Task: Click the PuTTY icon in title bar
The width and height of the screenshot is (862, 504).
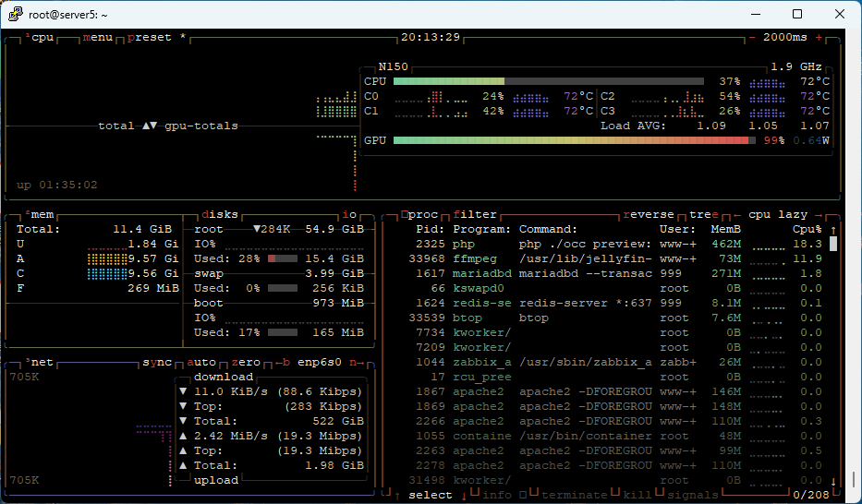Action: [14, 14]
